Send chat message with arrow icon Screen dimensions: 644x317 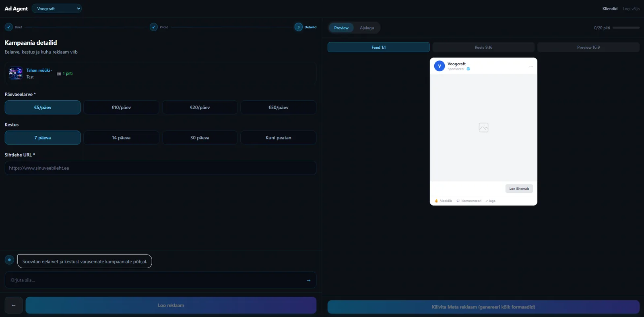pos(308,280)
